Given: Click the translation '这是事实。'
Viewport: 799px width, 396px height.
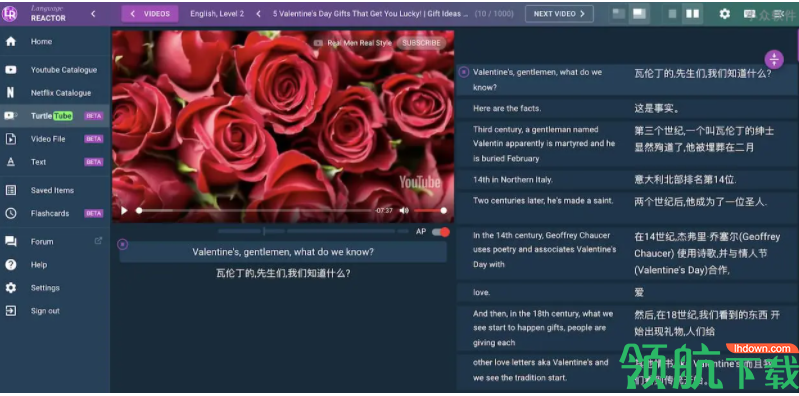Looking at the screenshot, I should point(657,109).
